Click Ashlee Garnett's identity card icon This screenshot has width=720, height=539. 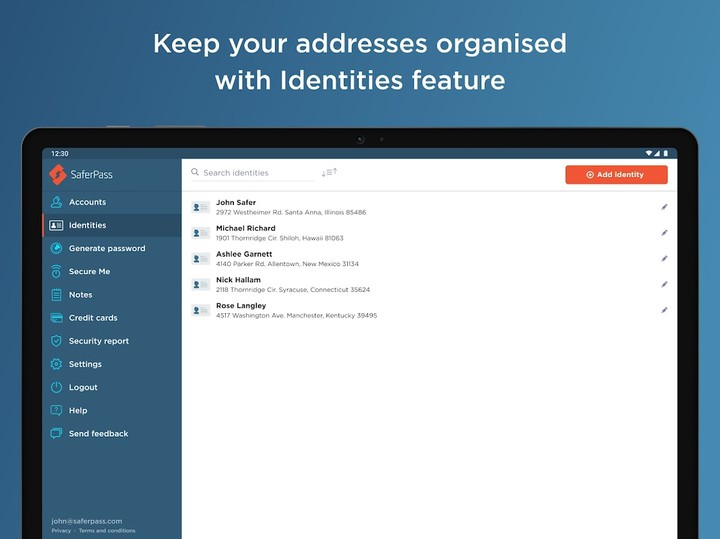pos(201,259)
